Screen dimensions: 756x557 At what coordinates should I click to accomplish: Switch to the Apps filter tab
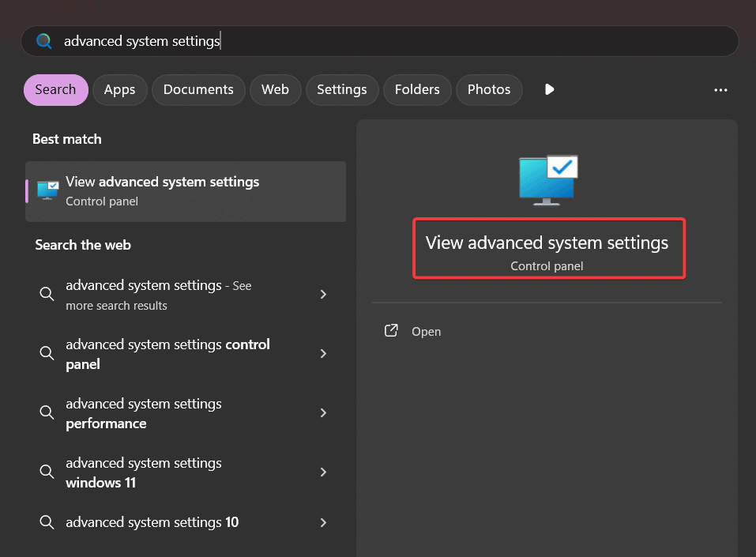(x=119, y=90)
